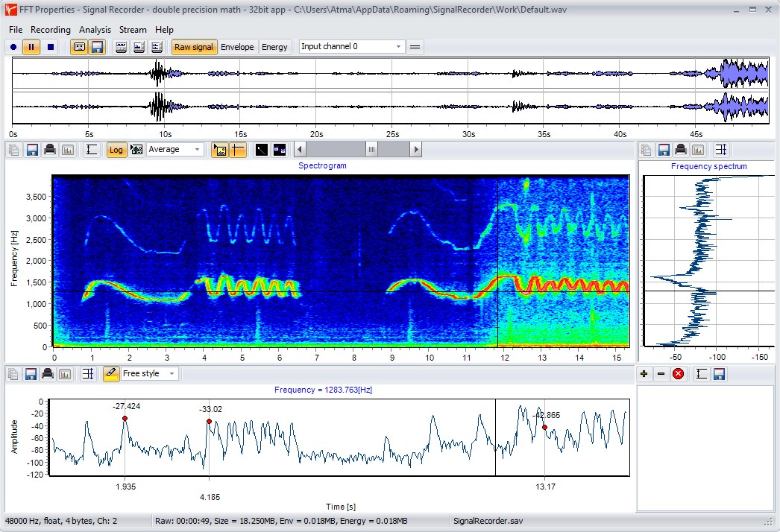Click the chart icon in spectrogram toolbar

coord(68,150)
